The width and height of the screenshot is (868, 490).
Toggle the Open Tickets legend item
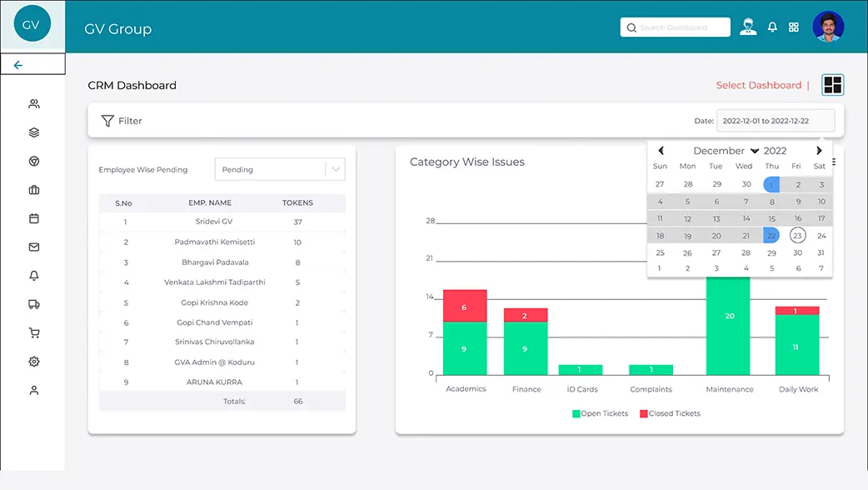pyautogui.click(x=600, y=413)
